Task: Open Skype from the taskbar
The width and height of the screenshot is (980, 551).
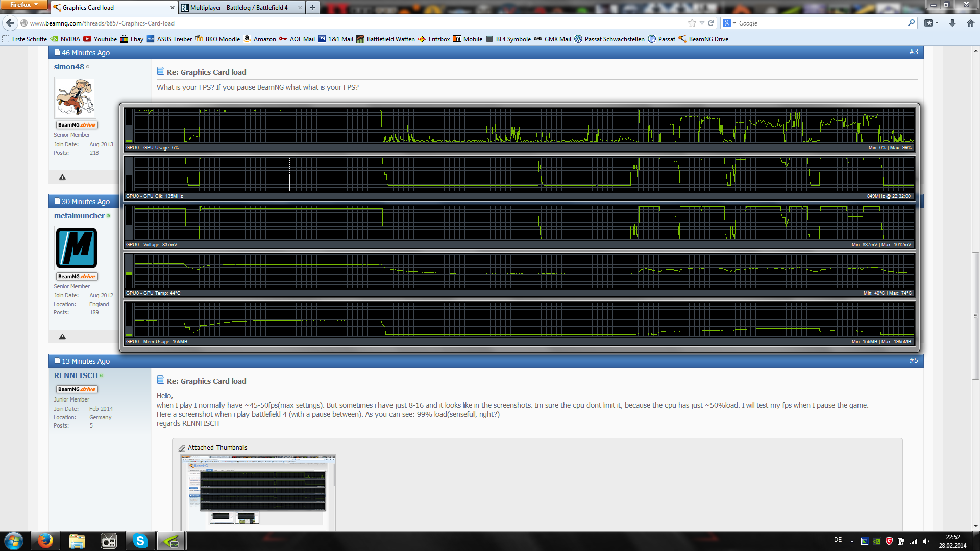Action: click(140, 541)
